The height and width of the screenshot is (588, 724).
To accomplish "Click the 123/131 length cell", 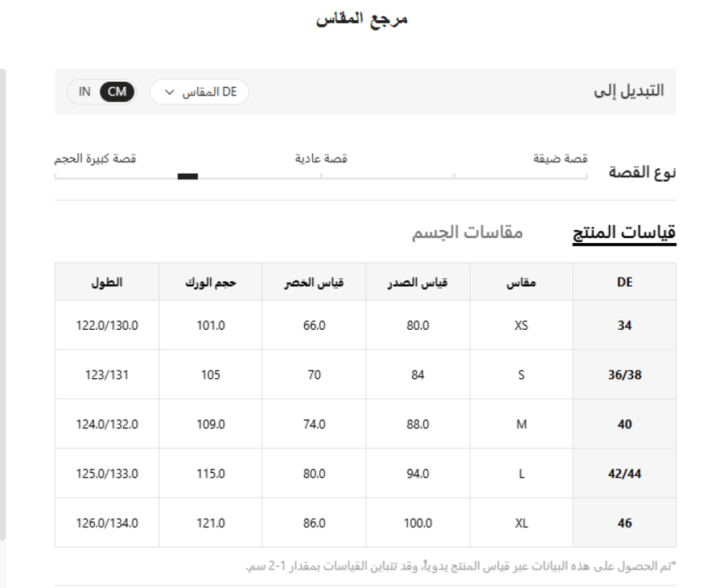I will (107, 375).
